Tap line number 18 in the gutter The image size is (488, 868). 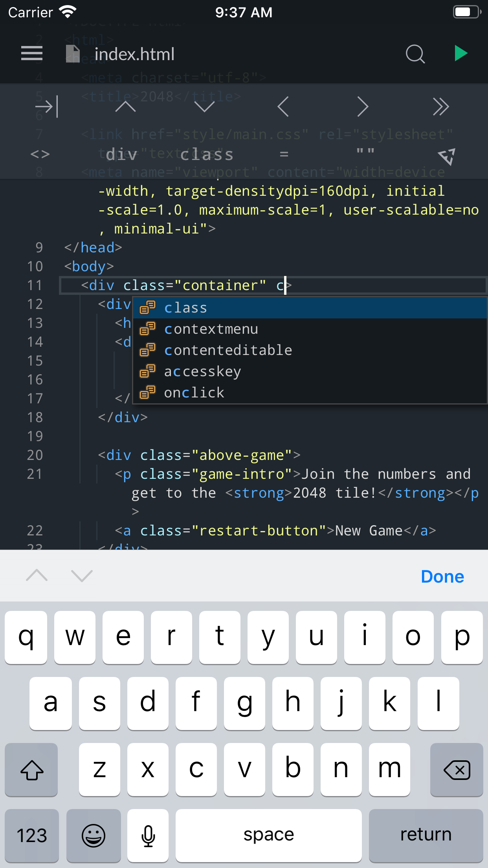coord(35,417)
